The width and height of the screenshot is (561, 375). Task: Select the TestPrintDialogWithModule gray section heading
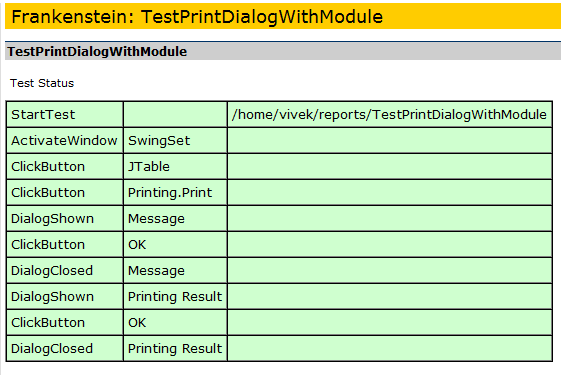pos(97,52)
